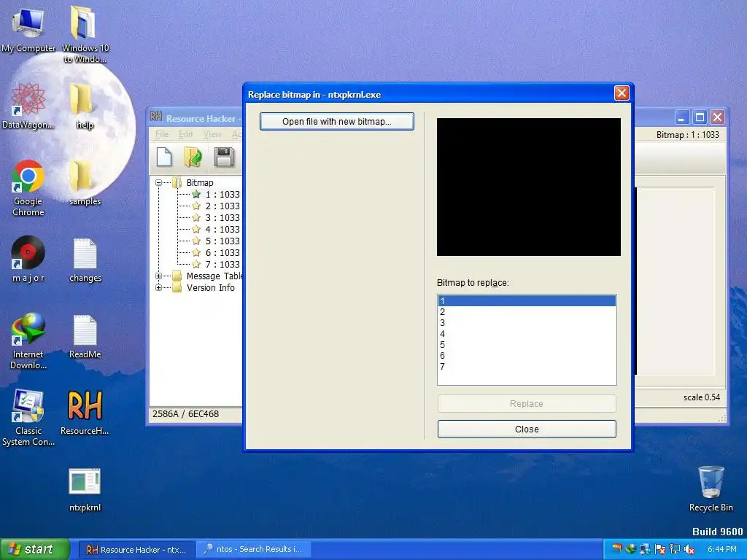Open My Computer desktop icon
This screenshot has height=560, width=747.
pos(28,31)
